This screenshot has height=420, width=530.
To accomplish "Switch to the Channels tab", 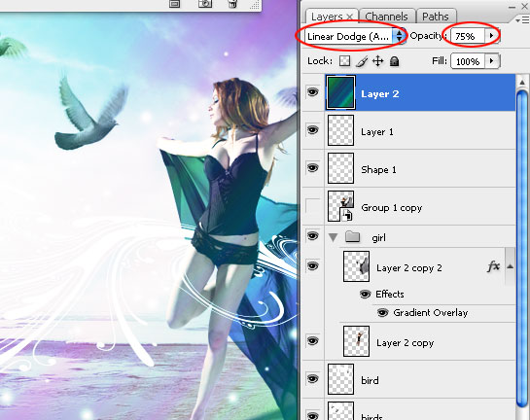I will 386,17.
